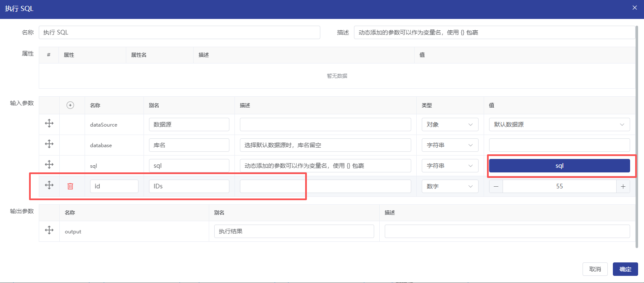Click the add input parameter plus icon
Image resolution: width=644 pixels, height=283 pixels.
coord(70,106)
